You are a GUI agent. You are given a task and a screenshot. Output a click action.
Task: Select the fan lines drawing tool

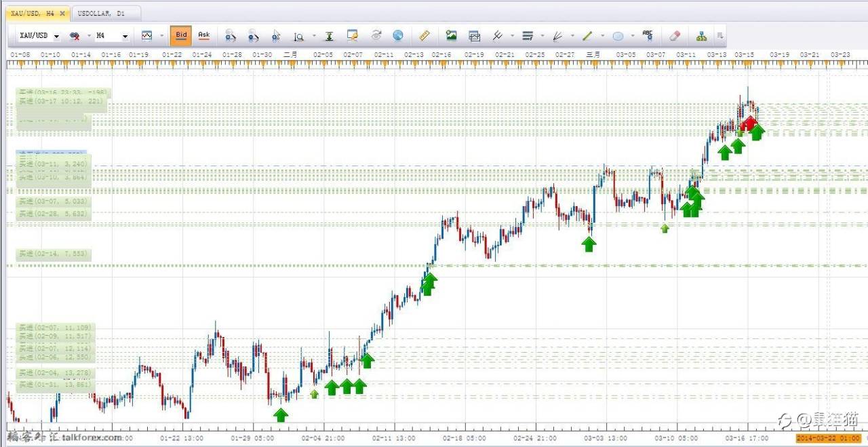pyautogui.click(x=557, y=35)
